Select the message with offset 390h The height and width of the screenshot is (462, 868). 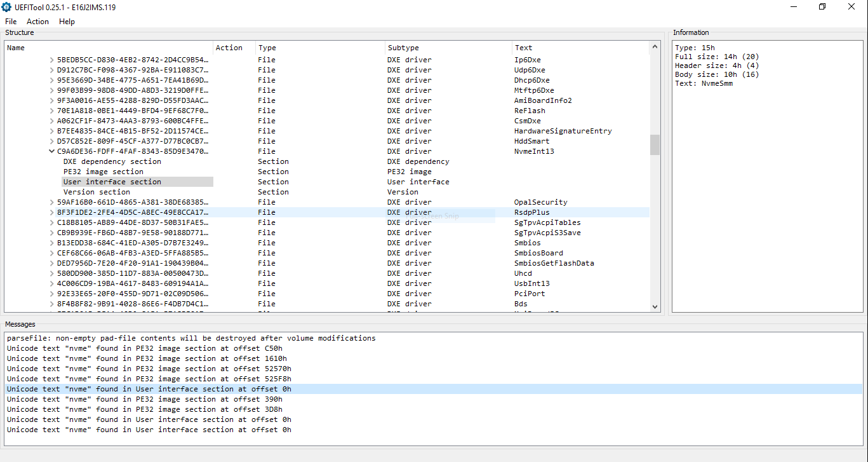pos(434,399)
